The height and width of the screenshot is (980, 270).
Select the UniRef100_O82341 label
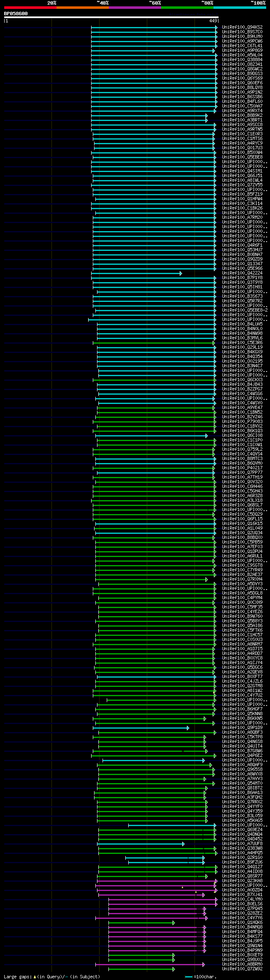click(x=242, y=64)
